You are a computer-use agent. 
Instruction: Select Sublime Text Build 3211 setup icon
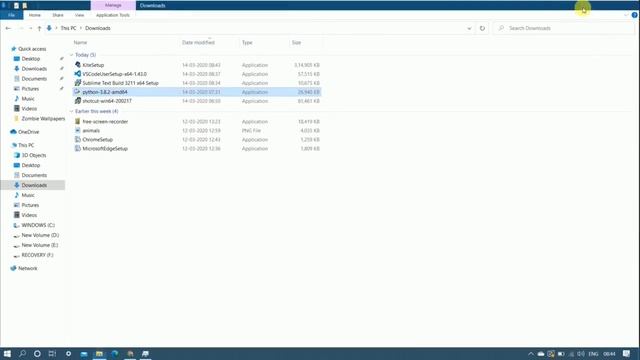pos(78,83)
